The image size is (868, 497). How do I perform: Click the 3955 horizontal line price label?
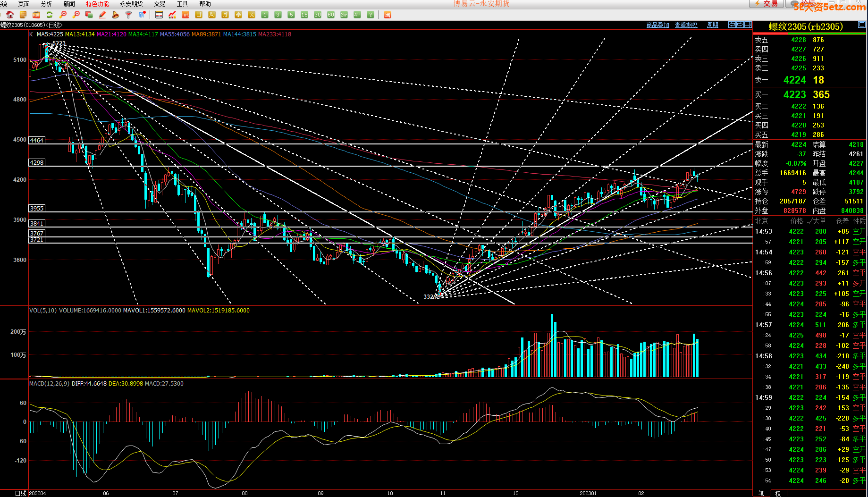(x=37, y=208)
